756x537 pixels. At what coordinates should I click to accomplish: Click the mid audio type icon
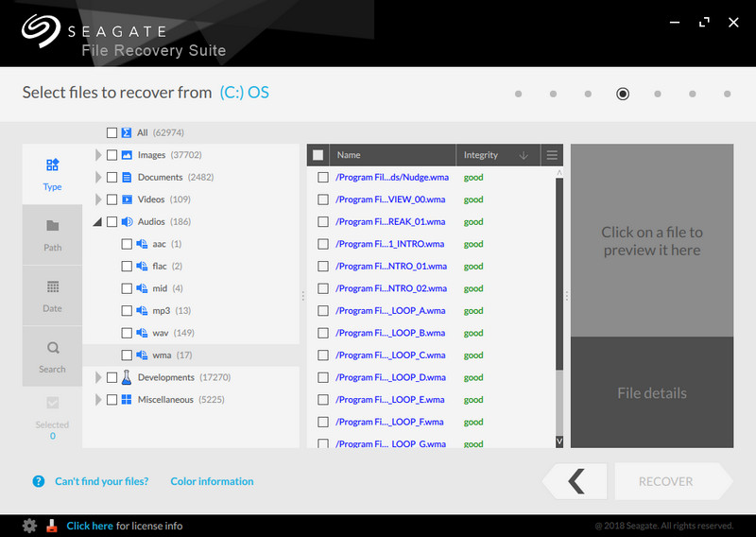click(142, 288)
